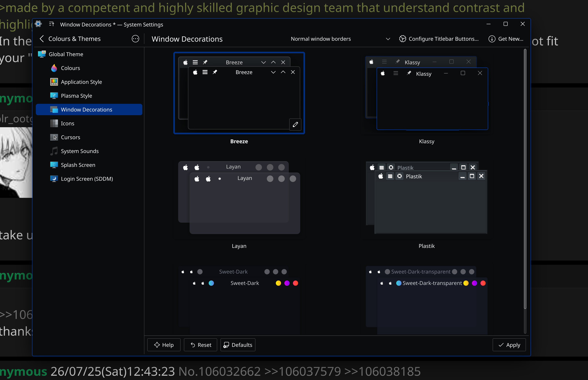
Task: Click the Window Decorations page heading
Action: click(x=187, y=39)
